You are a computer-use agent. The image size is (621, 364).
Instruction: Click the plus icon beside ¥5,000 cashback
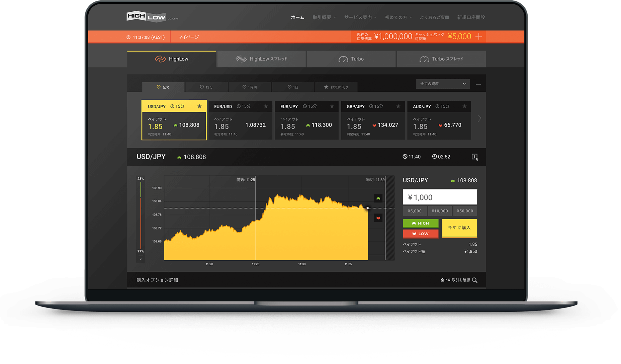tap(478, 36)
